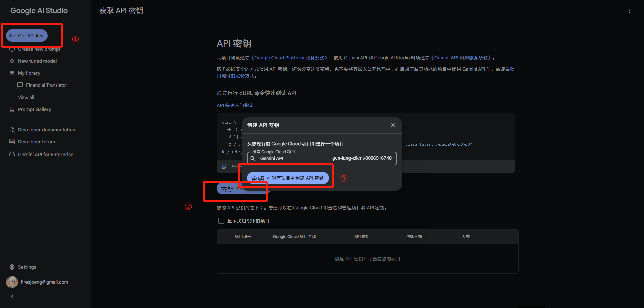Image resolution: width=644 pixels, height=308 pixels.
Task: Click the account avatar picture
Action: point(12,282)
